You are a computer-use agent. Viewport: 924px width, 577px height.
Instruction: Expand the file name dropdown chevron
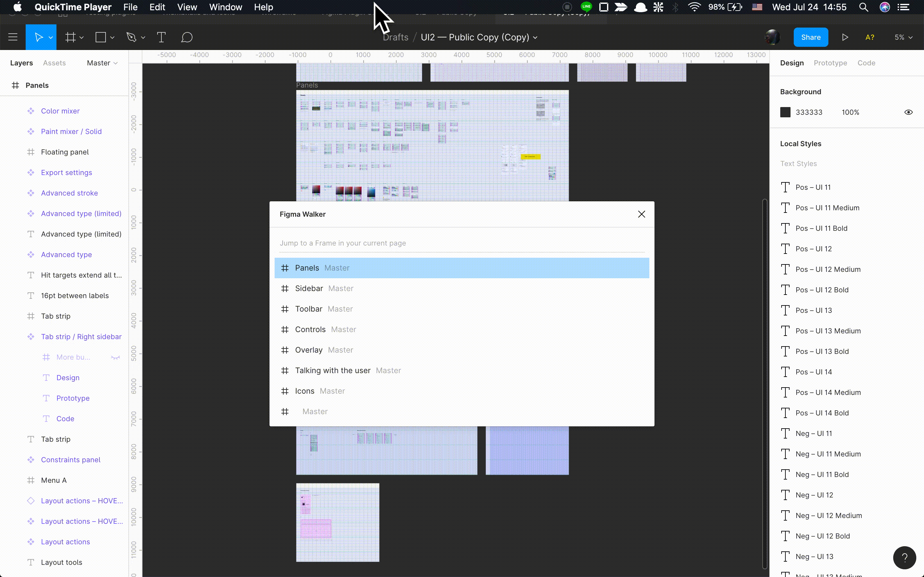[535, 38]
